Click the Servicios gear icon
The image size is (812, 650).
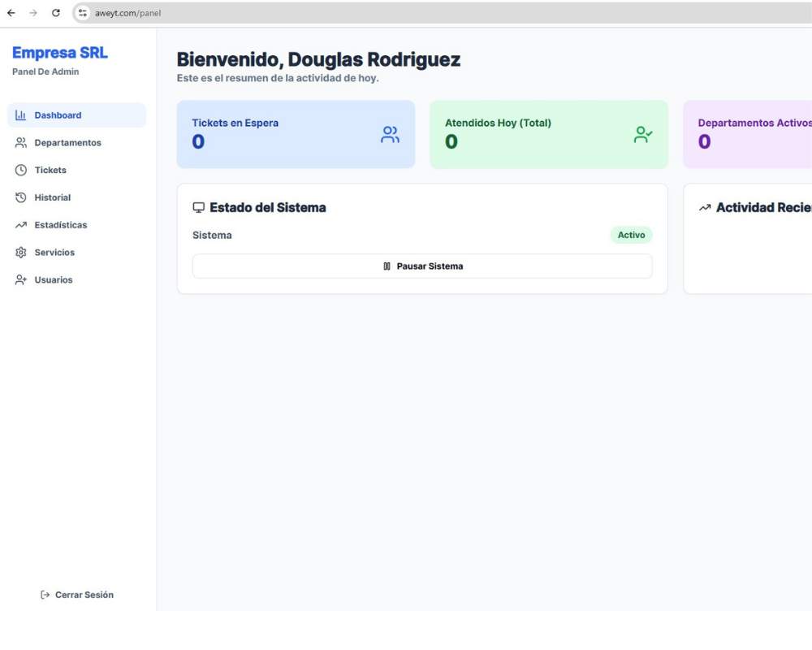point(21,253)
